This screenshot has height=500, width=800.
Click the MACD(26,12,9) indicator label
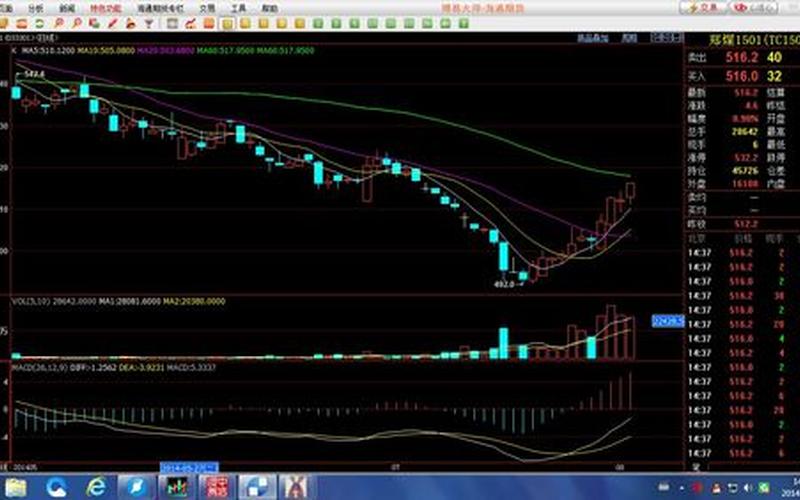click(x=35, y=368)
